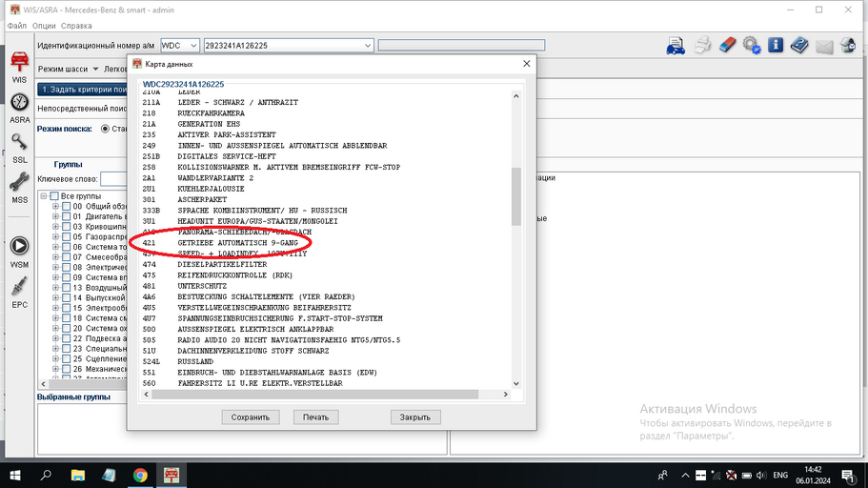Image resolution: width=868 pixels, height=488 pixels.
Task: Click vertical scrollbar thumb in data card
Action: (515, 196)
